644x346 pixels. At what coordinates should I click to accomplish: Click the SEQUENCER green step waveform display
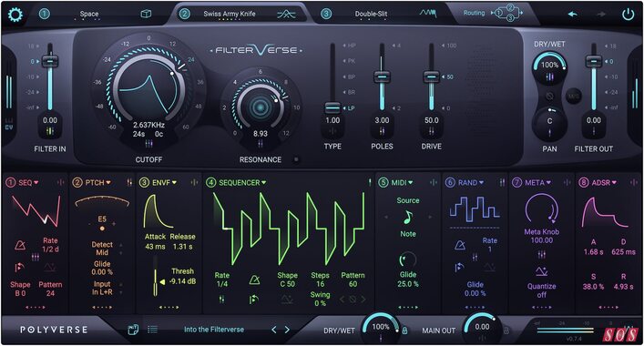289,228
